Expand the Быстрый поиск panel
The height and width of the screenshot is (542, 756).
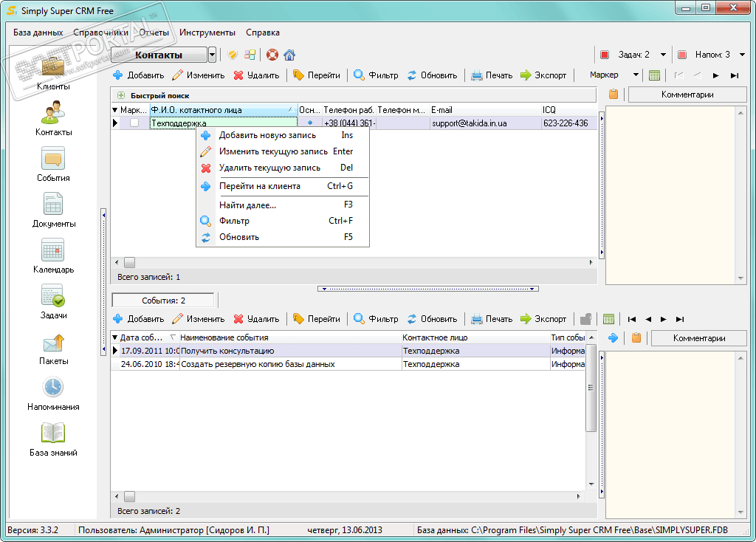[x=121, y=95]
